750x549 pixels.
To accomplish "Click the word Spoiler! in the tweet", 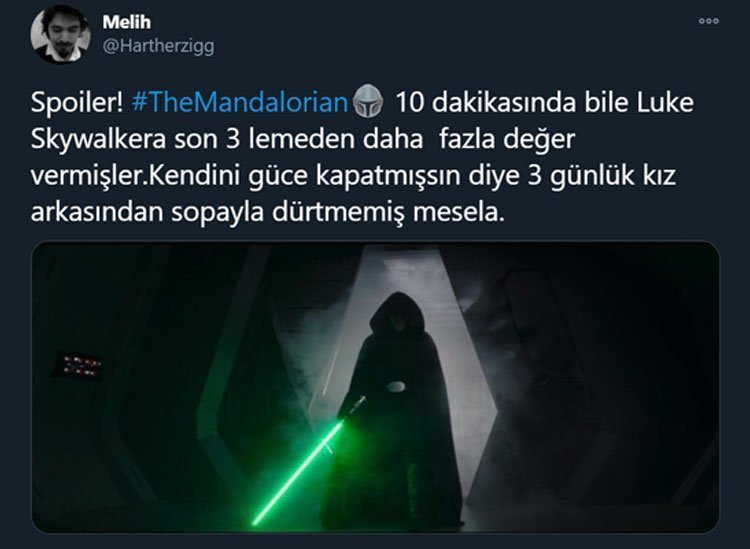I will click(x=77, y=102).
